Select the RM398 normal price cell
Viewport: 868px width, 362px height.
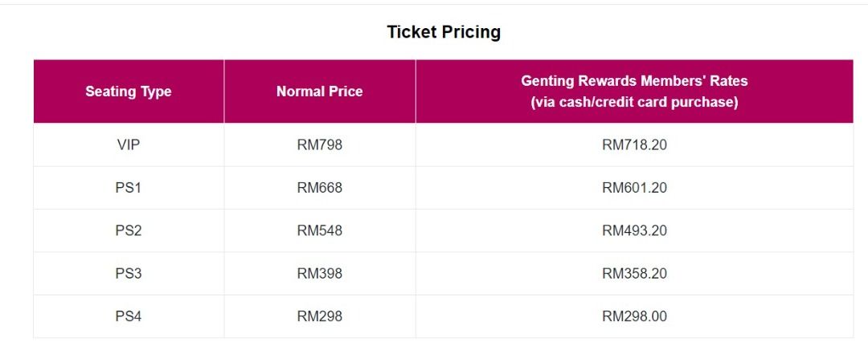pyautogui.click(x=319, y=274)
